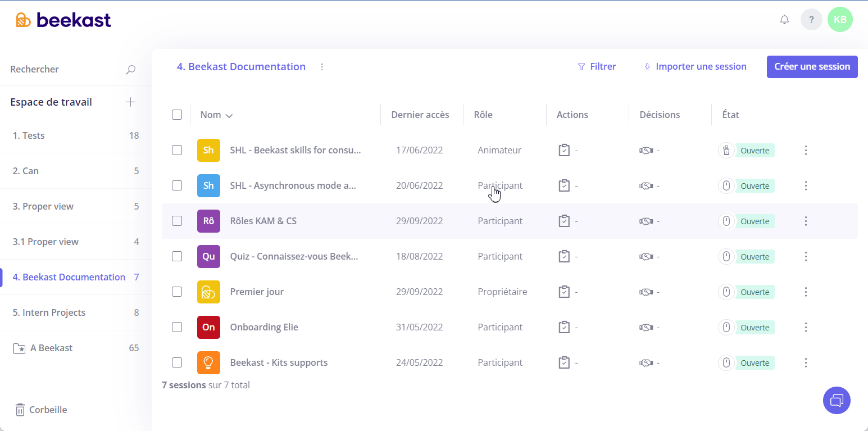Screen dimensions: 868x431
Task: Toggle the select-all checkbox in the header
Action: [x=177, y=115]
